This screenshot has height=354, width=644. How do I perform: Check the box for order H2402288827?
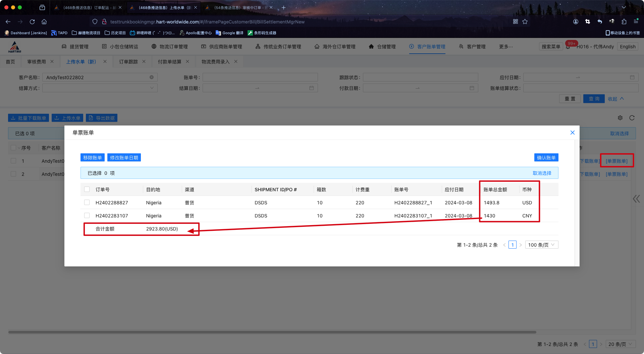coord(87,203)
